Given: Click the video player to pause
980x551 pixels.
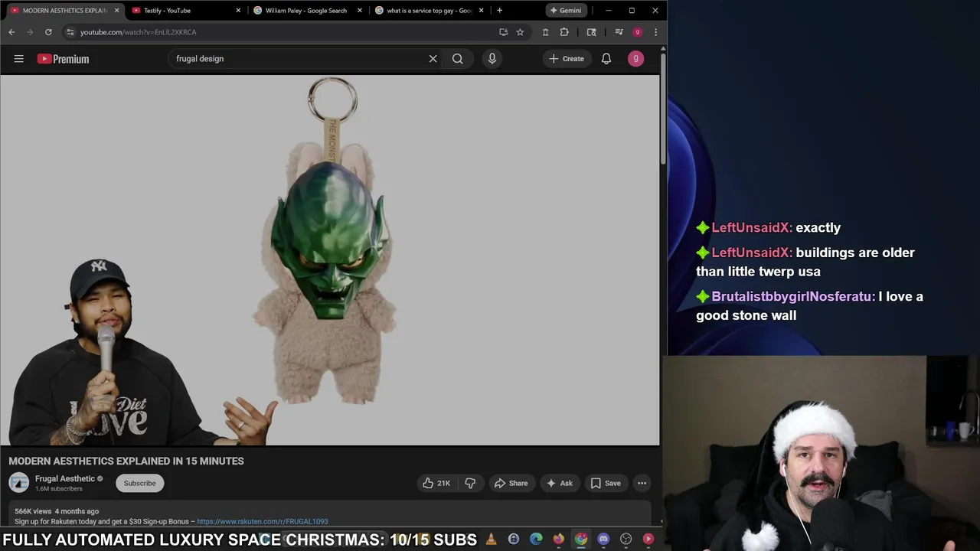Looking at the screenshot, I should [329, 260].
